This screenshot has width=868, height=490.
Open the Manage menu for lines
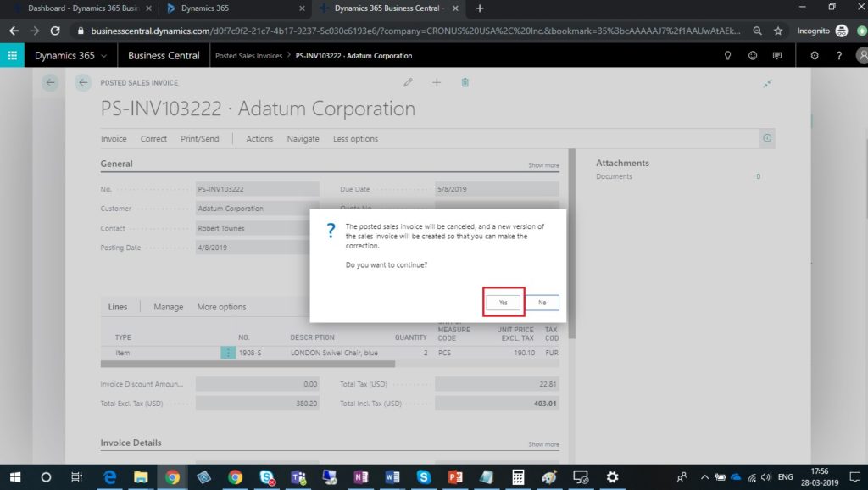point(169,307)
